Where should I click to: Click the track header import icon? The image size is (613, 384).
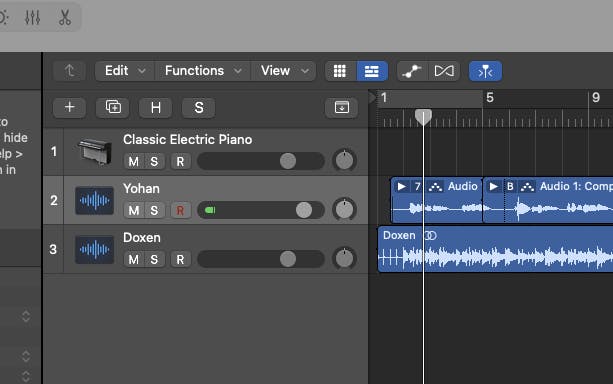click(342, 108)
